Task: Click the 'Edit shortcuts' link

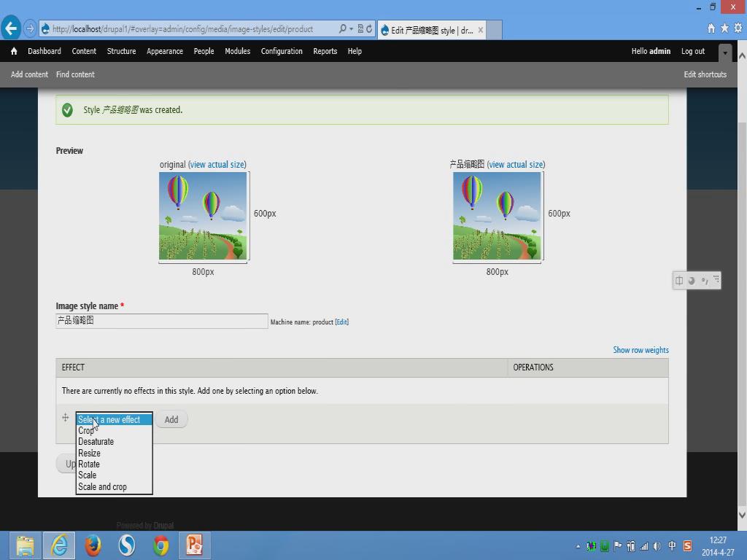Action: (x=705, y=74)
